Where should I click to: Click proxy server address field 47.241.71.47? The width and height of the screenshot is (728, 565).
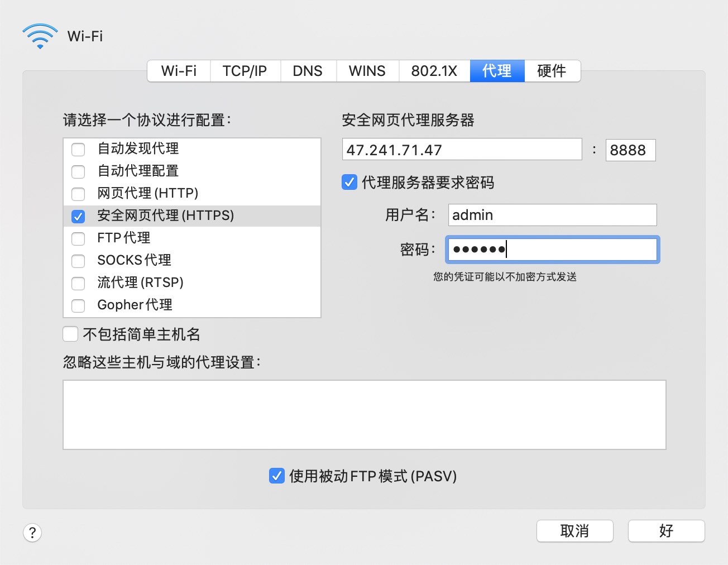tap(462, 150)
